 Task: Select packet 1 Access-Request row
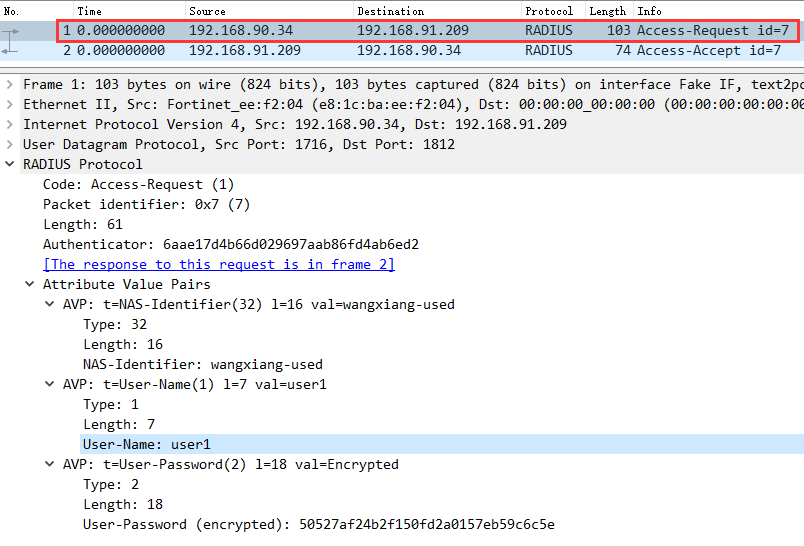coord(400,30)
